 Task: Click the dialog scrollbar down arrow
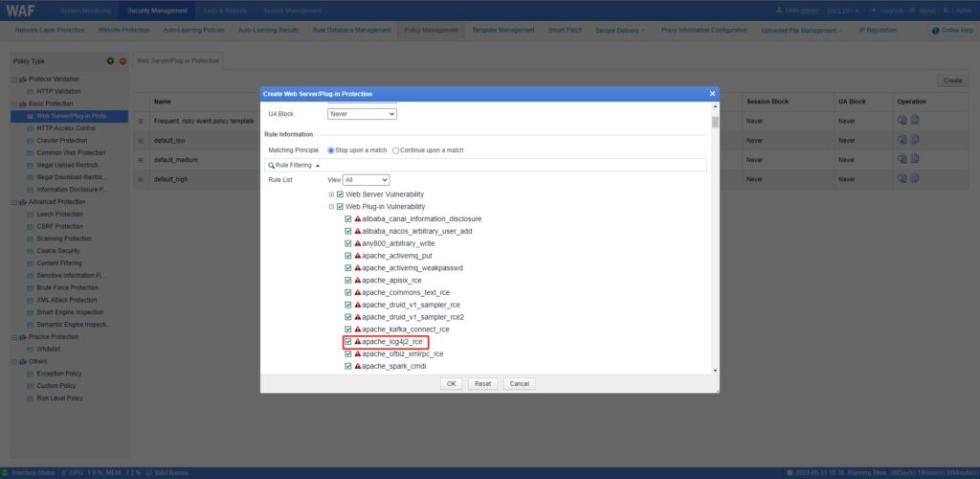tap(715, 370)
